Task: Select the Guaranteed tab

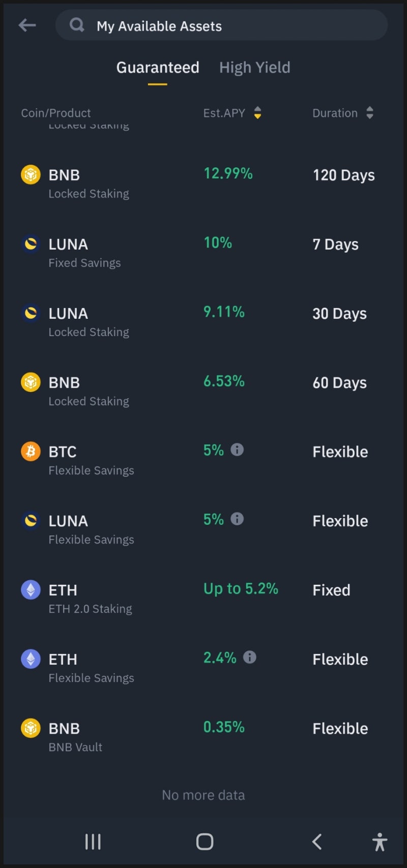Action: (158, 68)
